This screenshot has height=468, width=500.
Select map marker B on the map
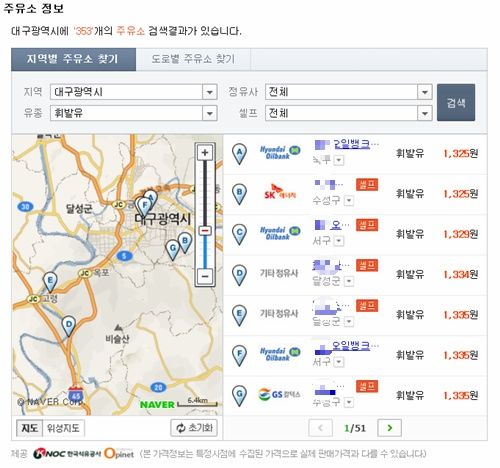point(185,242)
